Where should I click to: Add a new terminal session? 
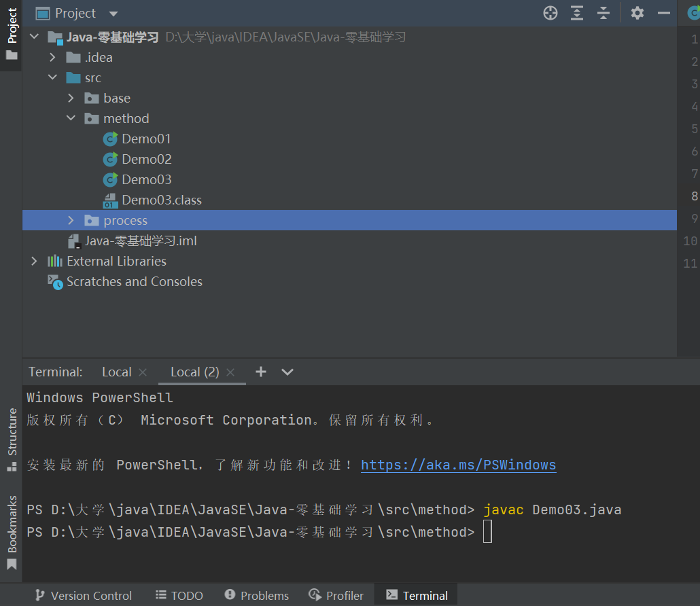(x=261, y=372)
